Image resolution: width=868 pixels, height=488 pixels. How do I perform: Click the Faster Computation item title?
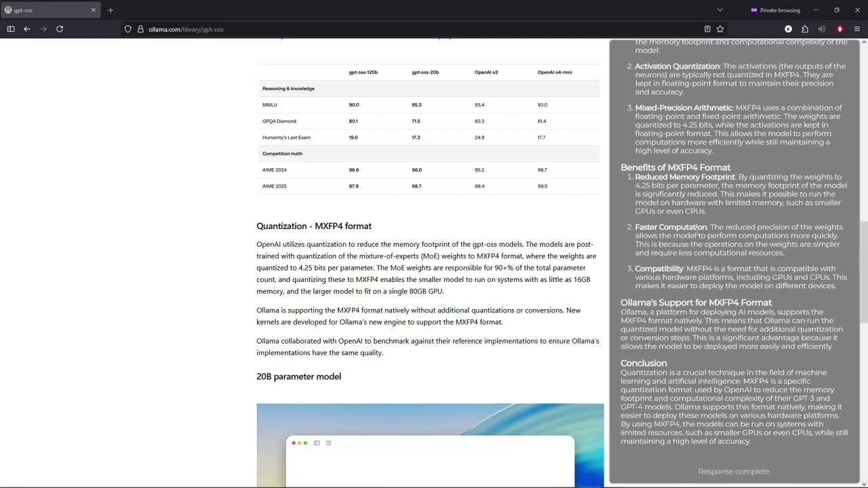(671, 227)
